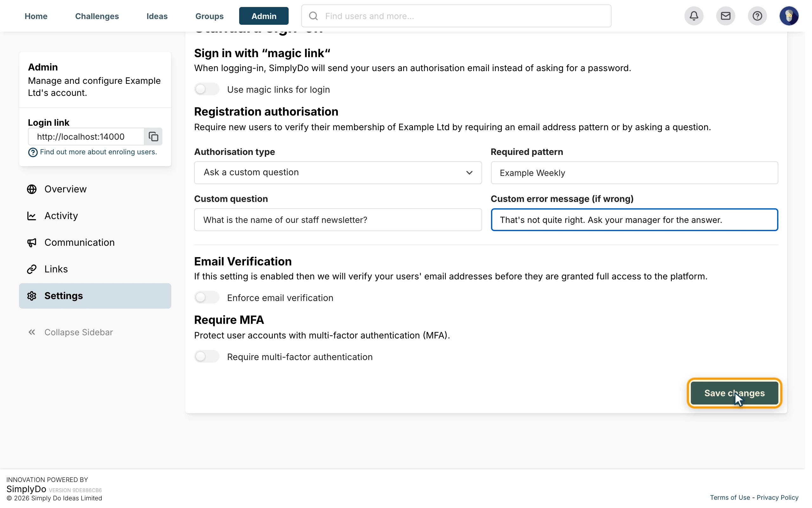Click the Settings gear icon
Screen dimensions: 812x508
pyautogui.click(x=32, y=296)
